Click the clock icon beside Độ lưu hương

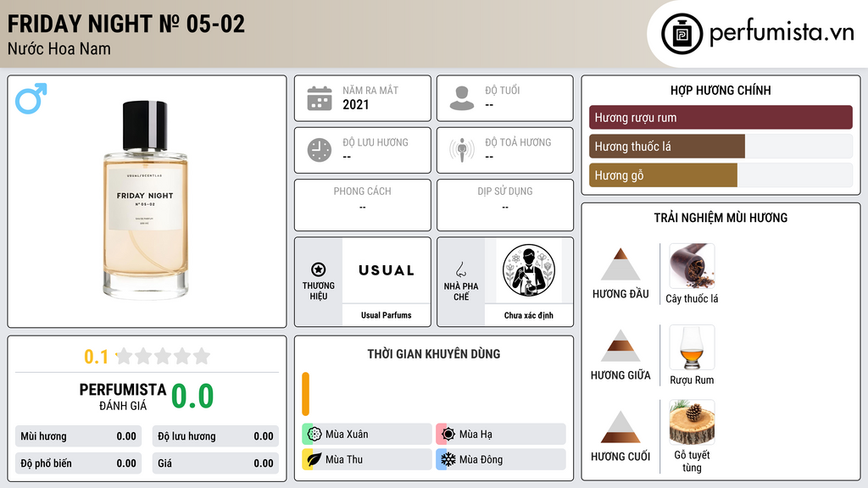click(x=320, y=150)
